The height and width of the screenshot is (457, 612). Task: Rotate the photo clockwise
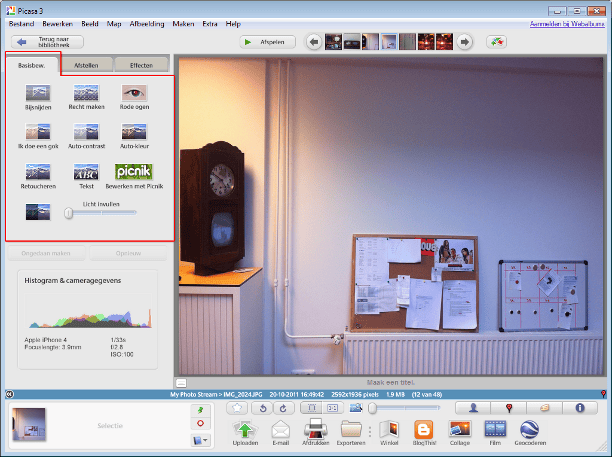(x=283, y=408)
